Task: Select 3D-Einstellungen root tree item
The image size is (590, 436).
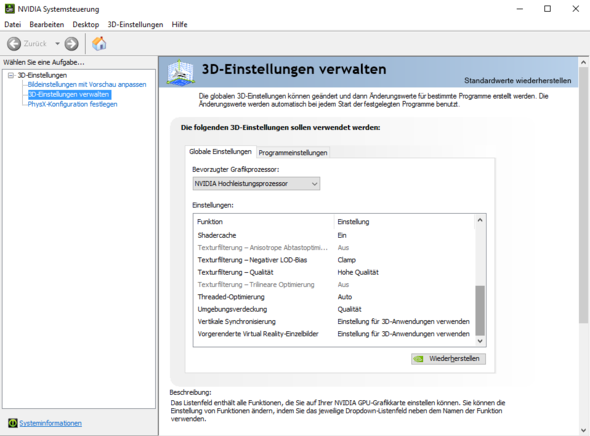Action: 42,75
